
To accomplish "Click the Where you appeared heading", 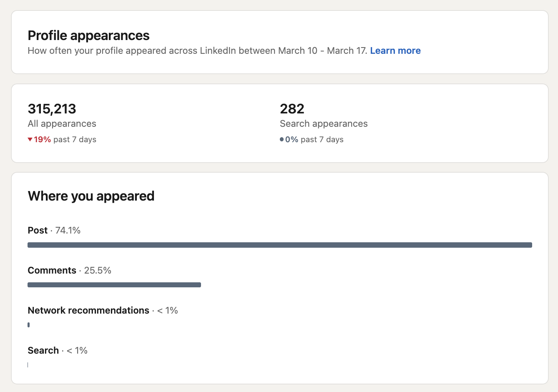I will pos(91,196).
